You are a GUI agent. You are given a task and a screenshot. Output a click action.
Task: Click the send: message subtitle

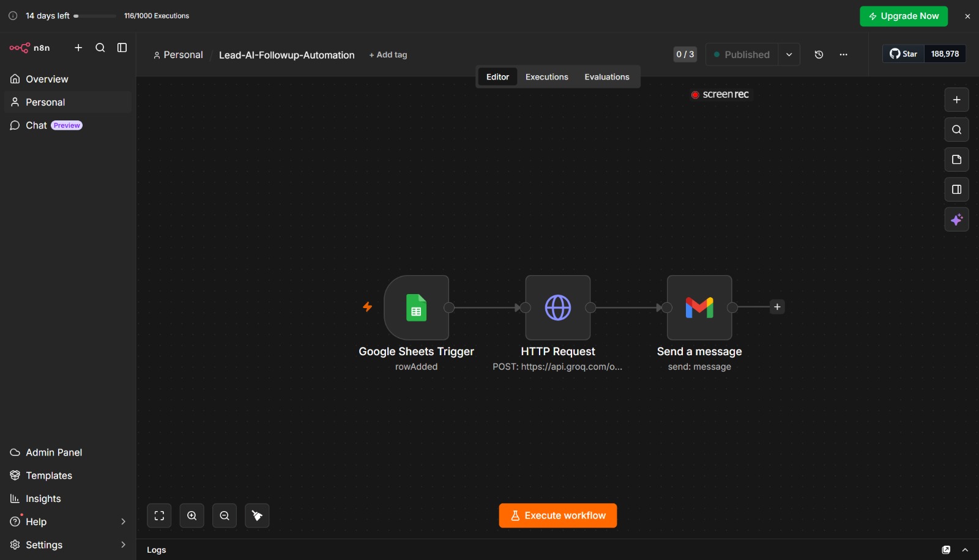(699, 367)
